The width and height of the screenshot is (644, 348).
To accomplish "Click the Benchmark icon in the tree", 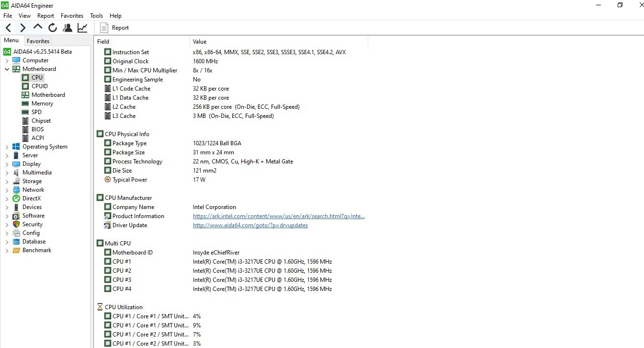I will click(16, 250).
